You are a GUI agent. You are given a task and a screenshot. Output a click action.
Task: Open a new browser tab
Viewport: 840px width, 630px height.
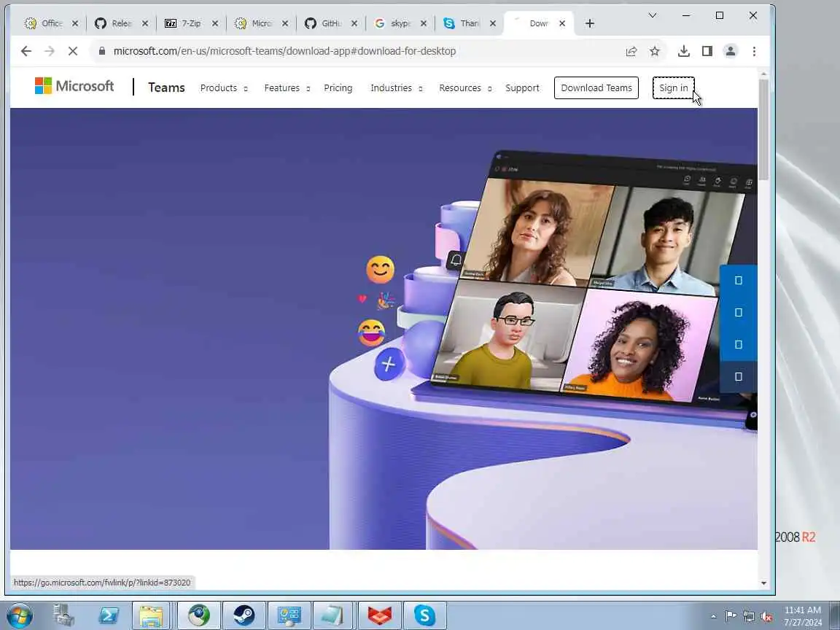pos(590,23)
